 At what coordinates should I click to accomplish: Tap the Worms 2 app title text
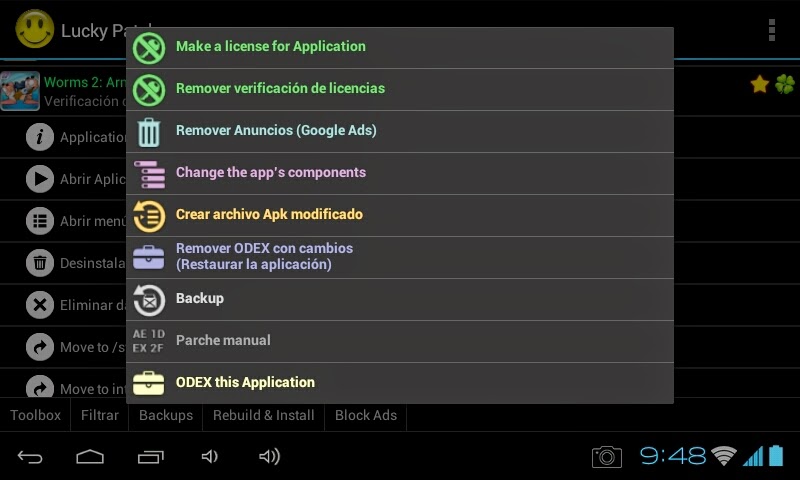85,82
